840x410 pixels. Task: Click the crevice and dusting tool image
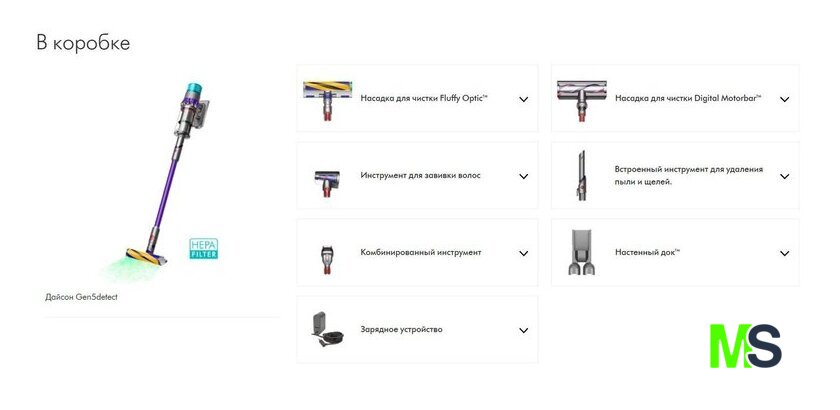[x=581, y=176]
